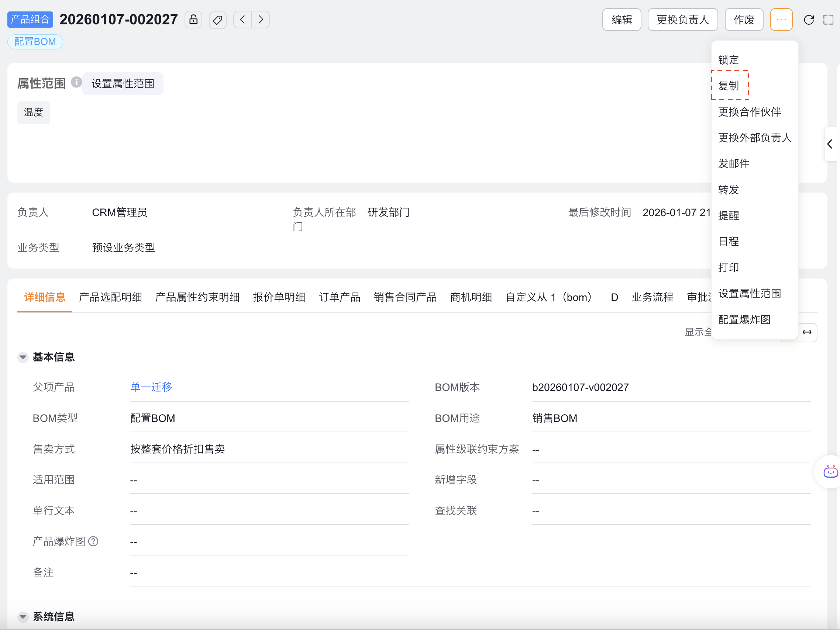The width and height of the screenshot is (840, 630).
Task: Click the 编辑 button
Action: point(622,20)
